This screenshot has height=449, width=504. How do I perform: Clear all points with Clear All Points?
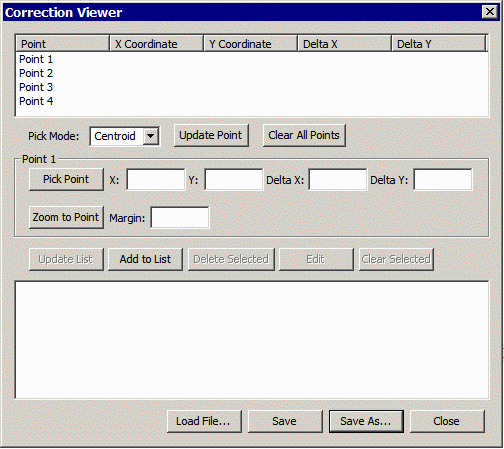point(304,135)
